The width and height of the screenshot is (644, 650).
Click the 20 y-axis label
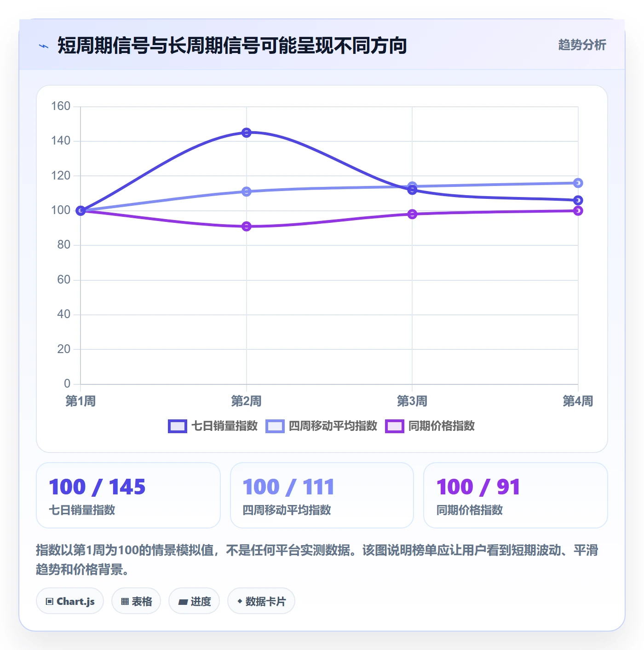pos(64,349)
